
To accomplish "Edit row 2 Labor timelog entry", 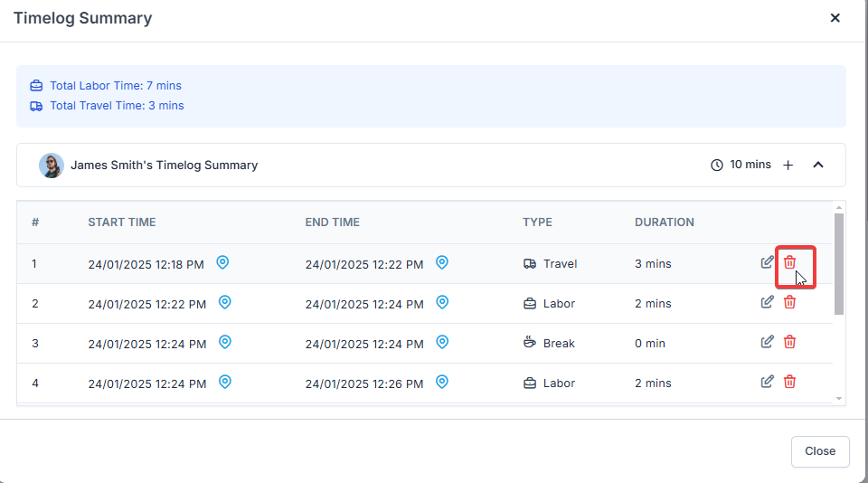I will [x=767, y=302].
